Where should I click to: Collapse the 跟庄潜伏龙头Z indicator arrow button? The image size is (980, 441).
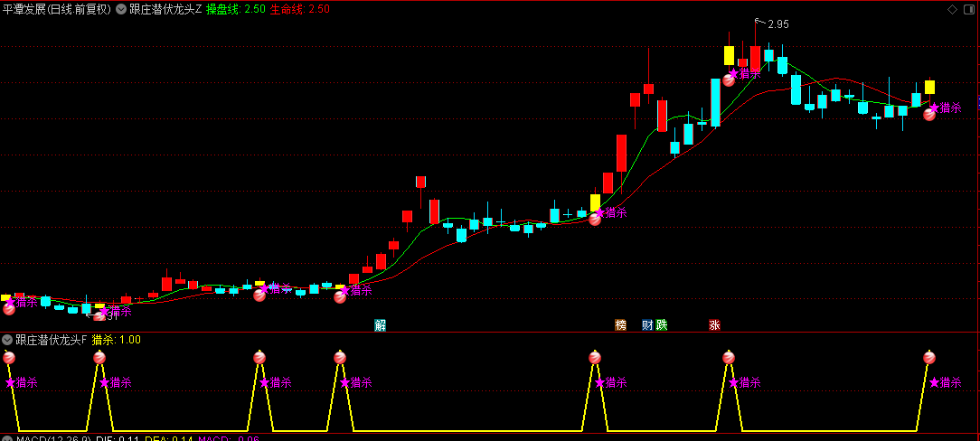coord(121,9)
